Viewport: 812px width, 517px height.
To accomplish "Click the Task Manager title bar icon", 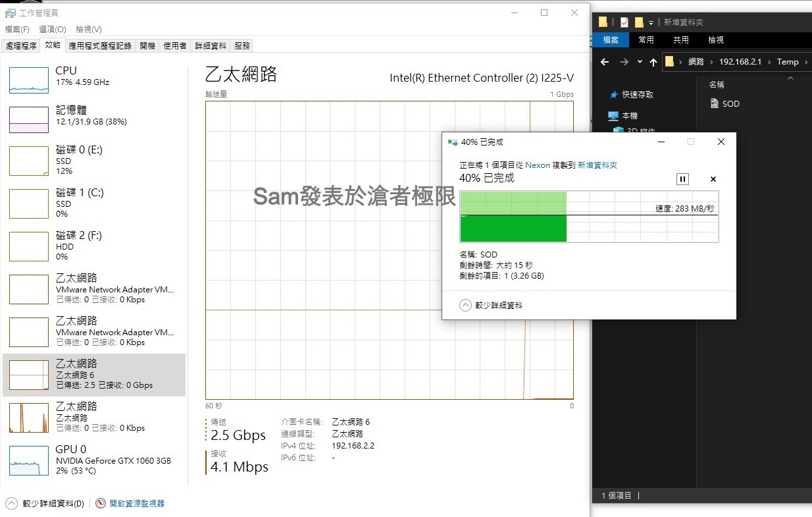I will 11,13.
